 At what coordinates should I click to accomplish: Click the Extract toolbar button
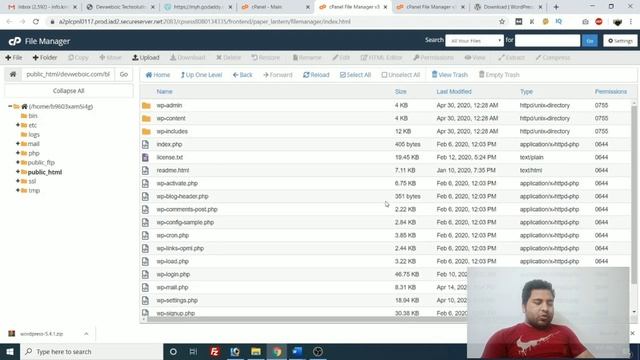tap(511, 58)
